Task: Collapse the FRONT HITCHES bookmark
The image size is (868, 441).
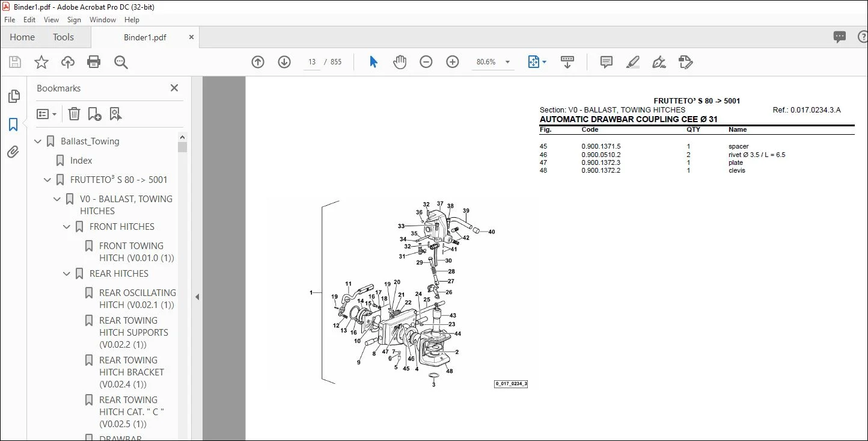Action: (67, 227)
